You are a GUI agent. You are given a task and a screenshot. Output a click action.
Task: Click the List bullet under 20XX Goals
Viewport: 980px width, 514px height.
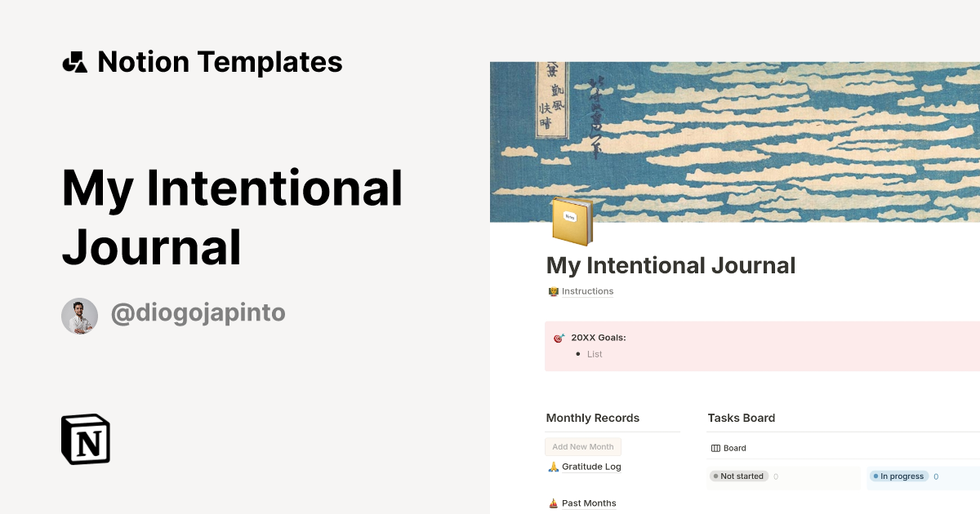[594, 354]
